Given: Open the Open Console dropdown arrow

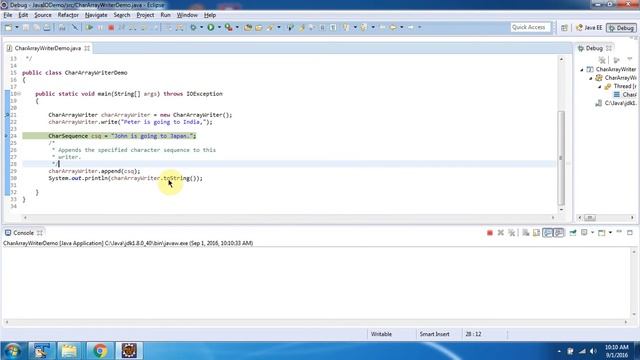Looking at the screenshot, I should (610, 233).
